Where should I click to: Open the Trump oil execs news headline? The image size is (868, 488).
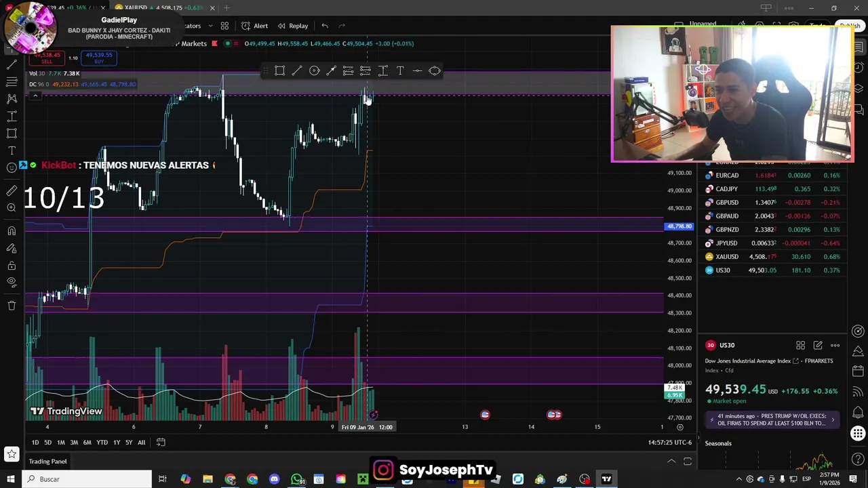772,419
